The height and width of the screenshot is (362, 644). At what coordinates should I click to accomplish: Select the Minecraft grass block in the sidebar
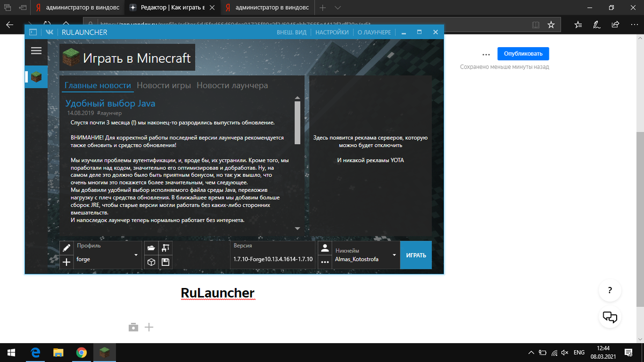(x=36, y=77)
